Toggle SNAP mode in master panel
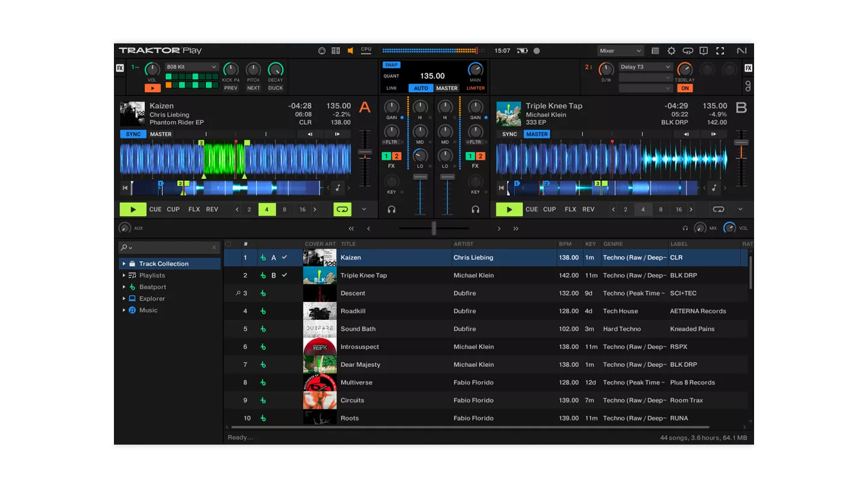 pos(391,65)
